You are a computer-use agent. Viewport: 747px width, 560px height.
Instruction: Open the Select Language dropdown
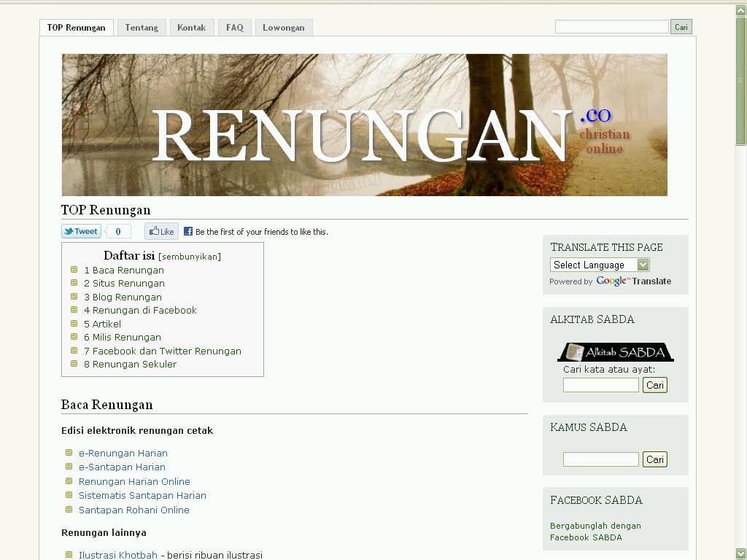point(599,265)
